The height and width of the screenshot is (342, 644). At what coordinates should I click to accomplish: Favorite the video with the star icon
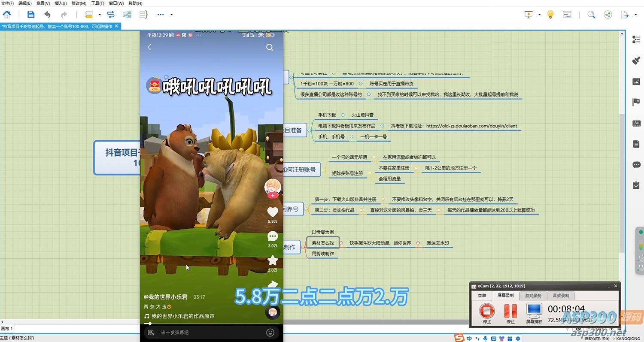[273, 260]
